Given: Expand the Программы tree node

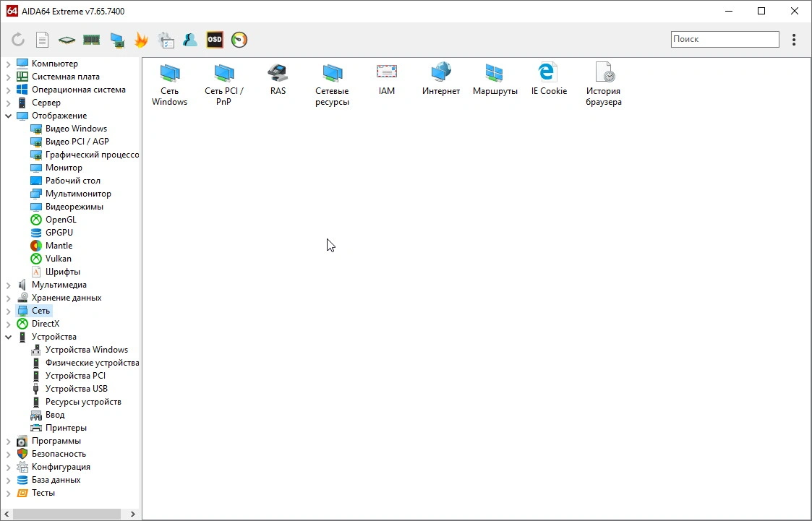Looking at the screenshot, I should (x=8, y=442).
